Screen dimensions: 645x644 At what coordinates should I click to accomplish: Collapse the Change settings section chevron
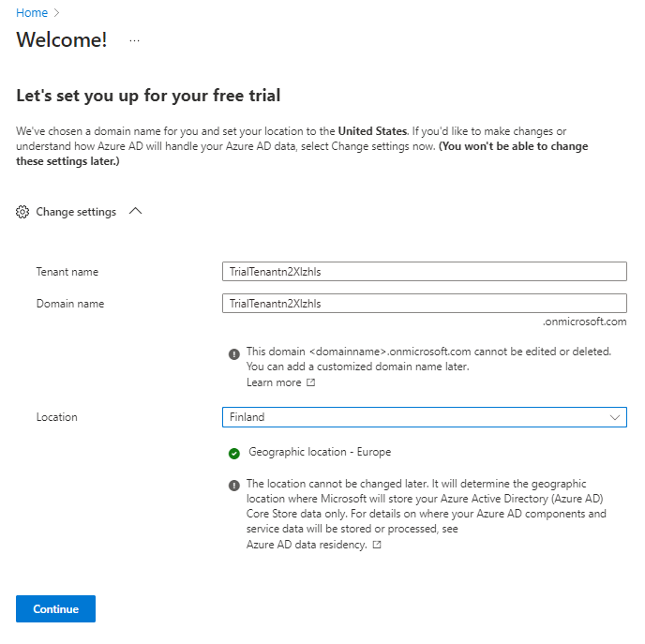[x=135, y=212]
